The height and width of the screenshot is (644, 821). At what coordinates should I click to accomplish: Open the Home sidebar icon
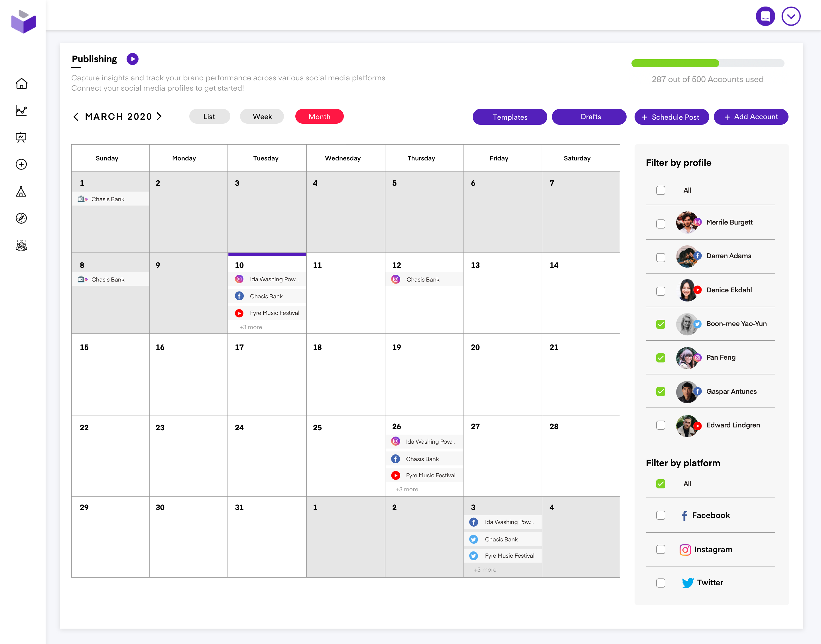pyautogui.click(x=21, y=84)
